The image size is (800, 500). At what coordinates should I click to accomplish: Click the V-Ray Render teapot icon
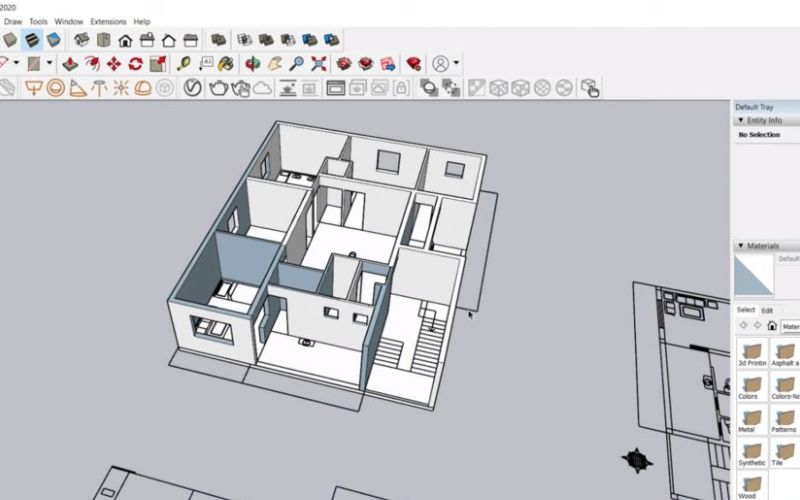click(218, 88)
